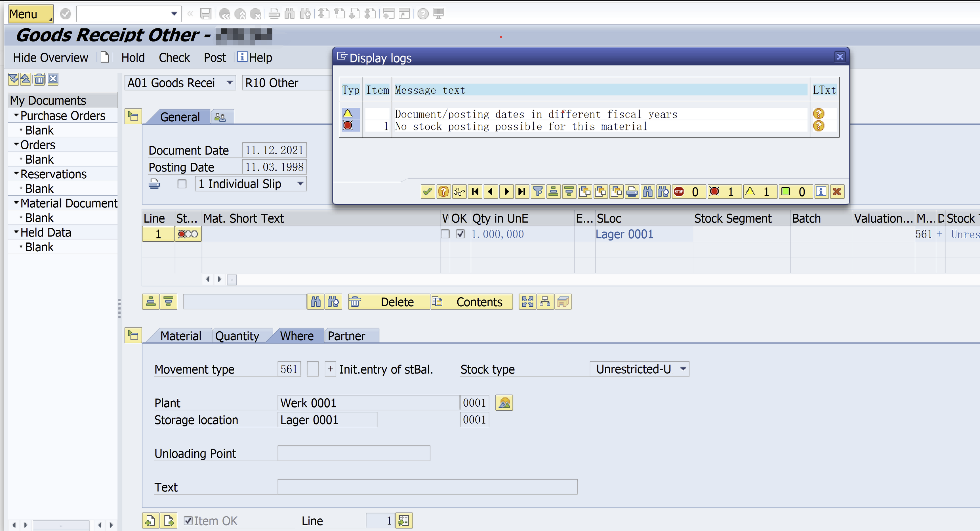Click the Unloading Point input field
Screen dimensions: 980x531
pos(354,453)
